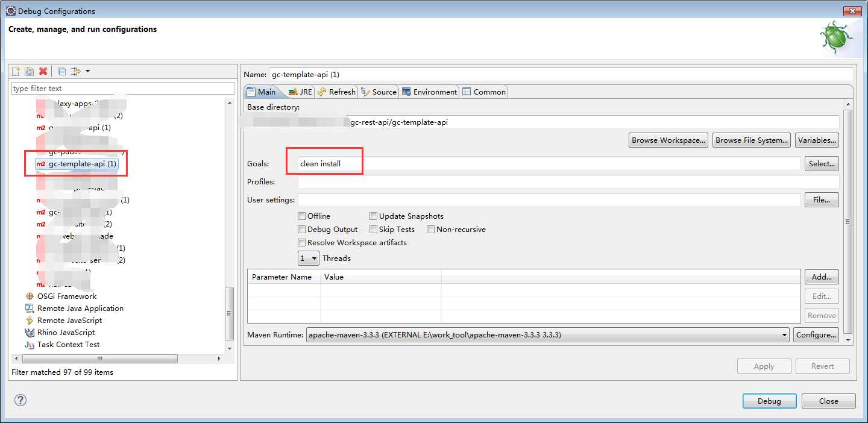This screenshot has height=423, width=868.
Task: Click the Common tab icon
Action: [x=467, y=92]
